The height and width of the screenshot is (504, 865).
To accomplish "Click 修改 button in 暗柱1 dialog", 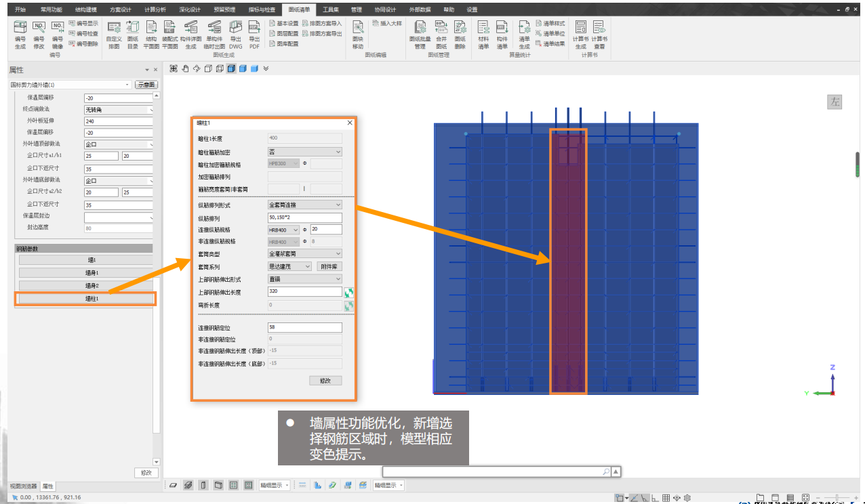I will (325, 381).
